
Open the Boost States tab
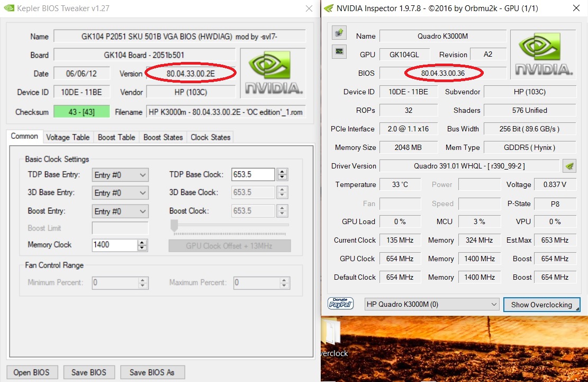(x=163, y=137)
